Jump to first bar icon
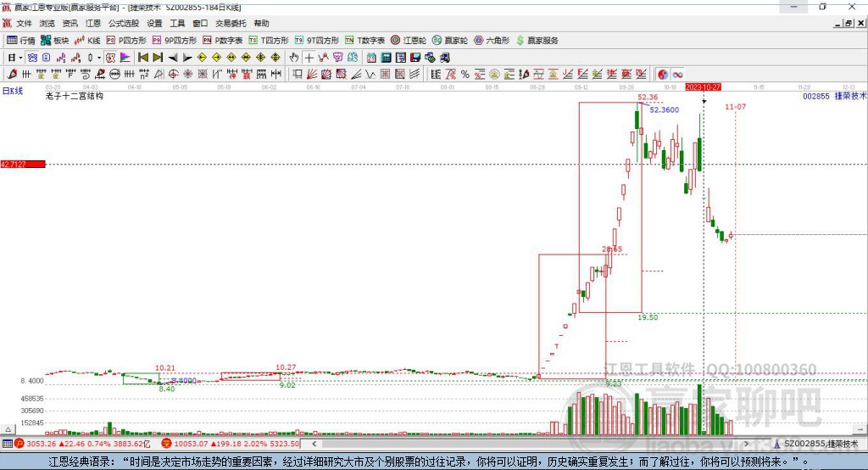 pyautogui.click(x=142, y=58)
